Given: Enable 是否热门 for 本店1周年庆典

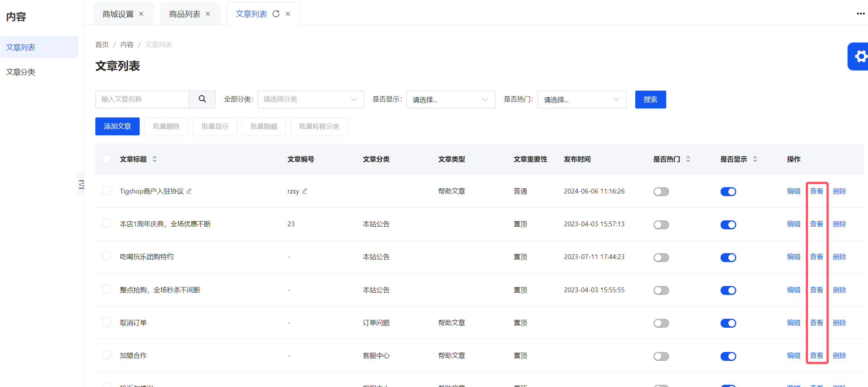Looking at the screenshot, I should (x=661, y=225).
